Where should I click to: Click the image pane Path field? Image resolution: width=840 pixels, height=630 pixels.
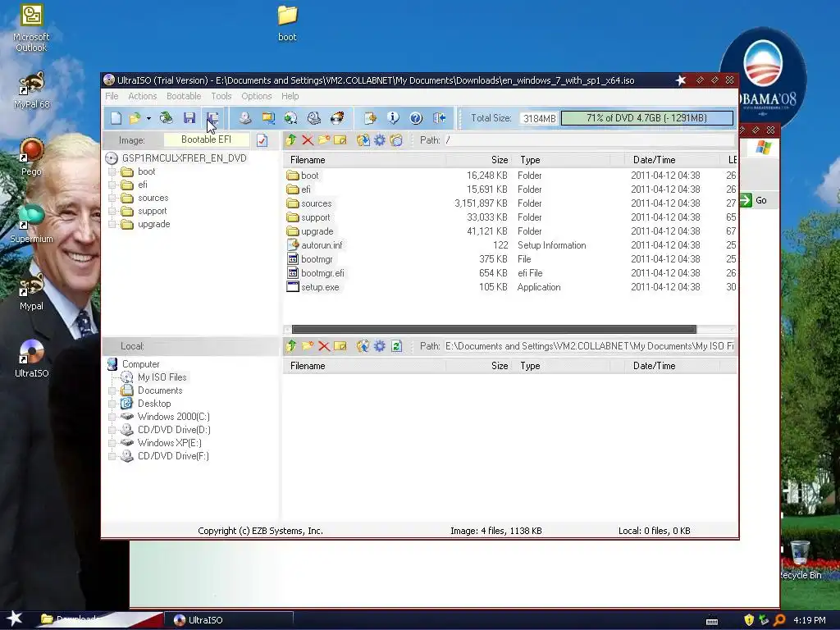589,140
